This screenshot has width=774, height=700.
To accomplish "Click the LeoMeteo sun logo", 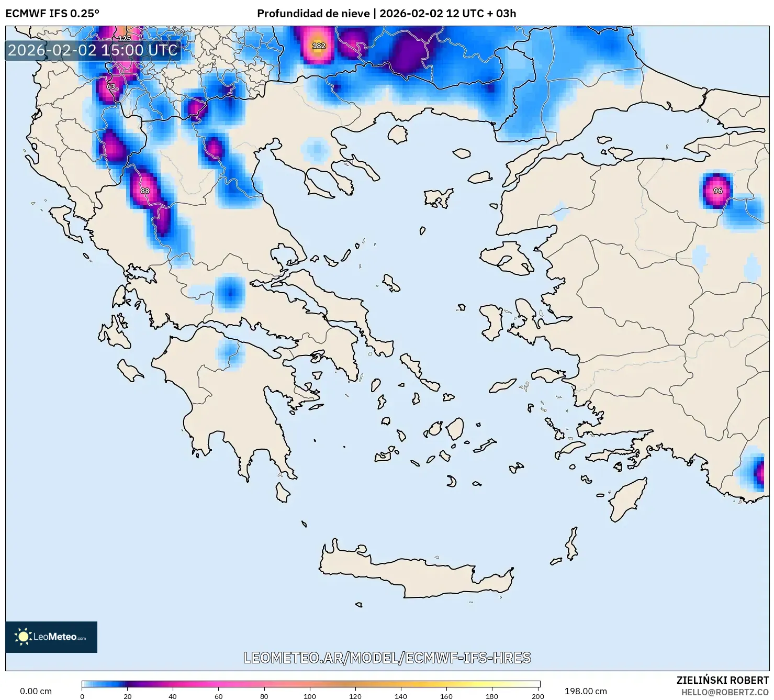I will pos(23,638).
